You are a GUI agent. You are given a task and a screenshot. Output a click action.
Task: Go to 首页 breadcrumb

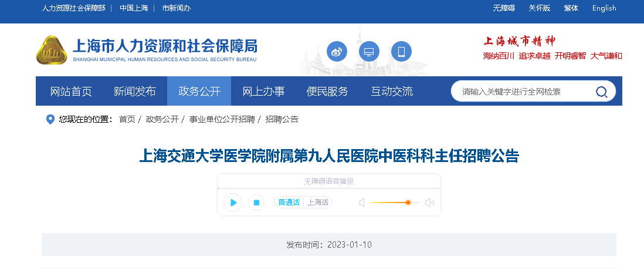[x=127, y=120]
